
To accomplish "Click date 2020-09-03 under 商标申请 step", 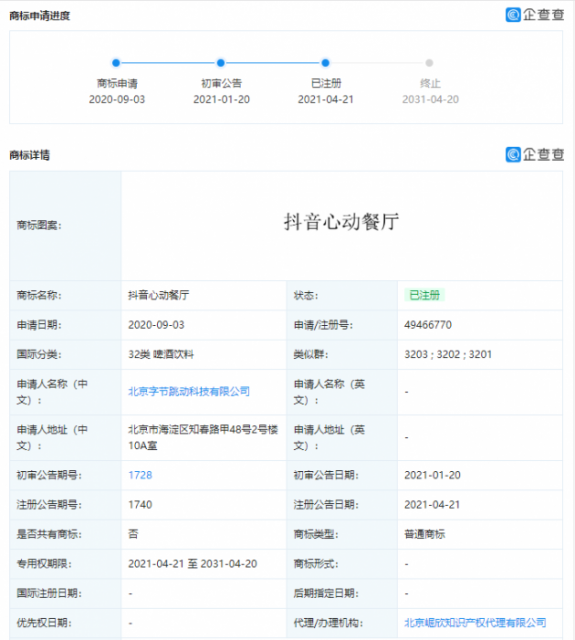I will click(117, 99).
